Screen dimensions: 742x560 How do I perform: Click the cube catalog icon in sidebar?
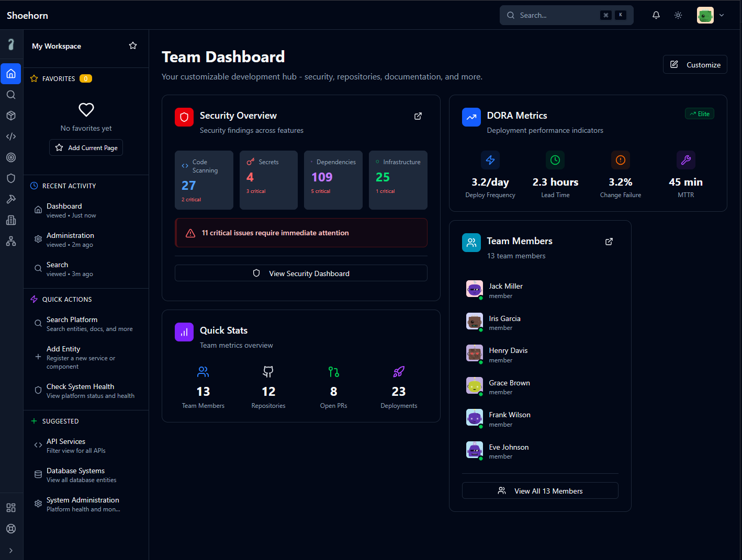(x=11, y=116)
